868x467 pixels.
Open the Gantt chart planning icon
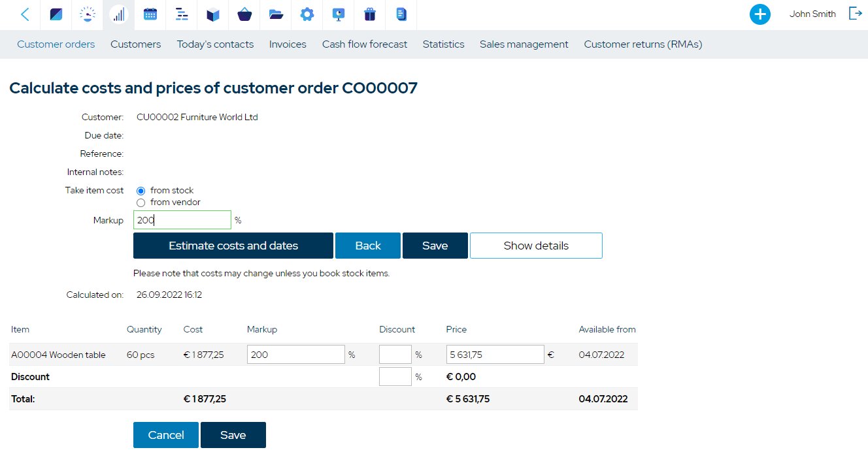[182, 14]
